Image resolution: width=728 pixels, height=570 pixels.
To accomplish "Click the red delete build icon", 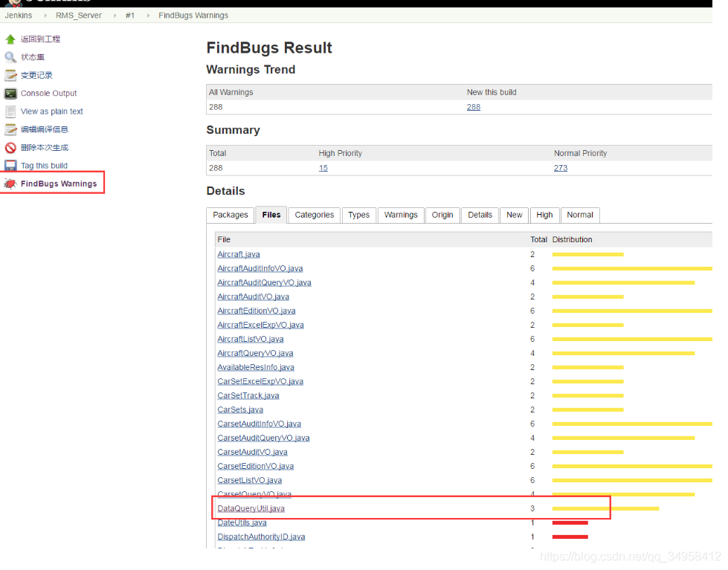I will click(10, 148).
